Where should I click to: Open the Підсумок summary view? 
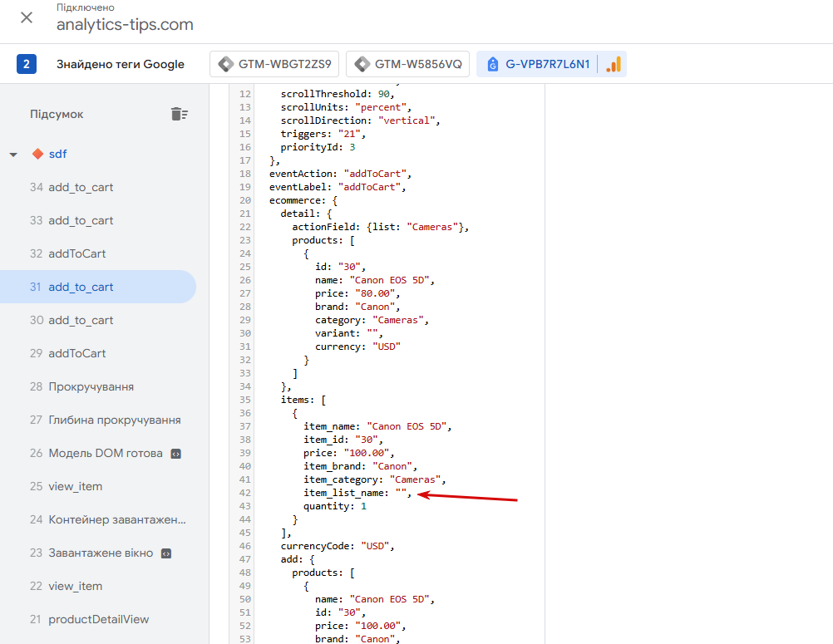click(57, 114)
